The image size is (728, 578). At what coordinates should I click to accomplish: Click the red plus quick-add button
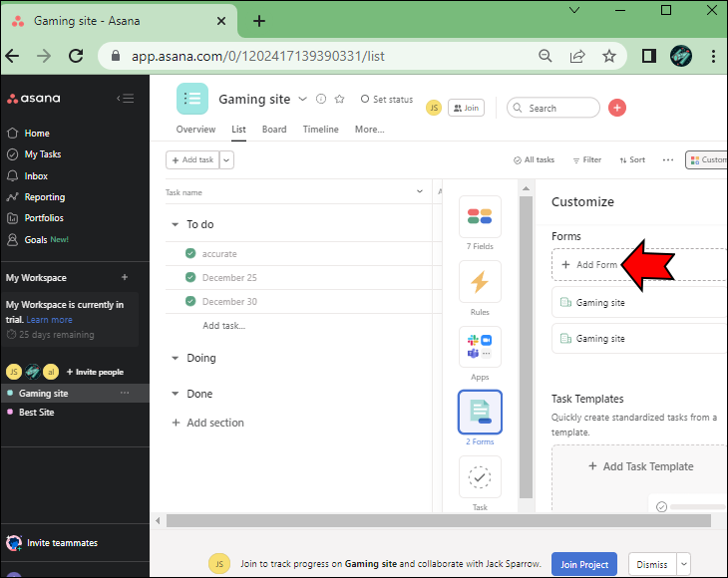point(616,108)
